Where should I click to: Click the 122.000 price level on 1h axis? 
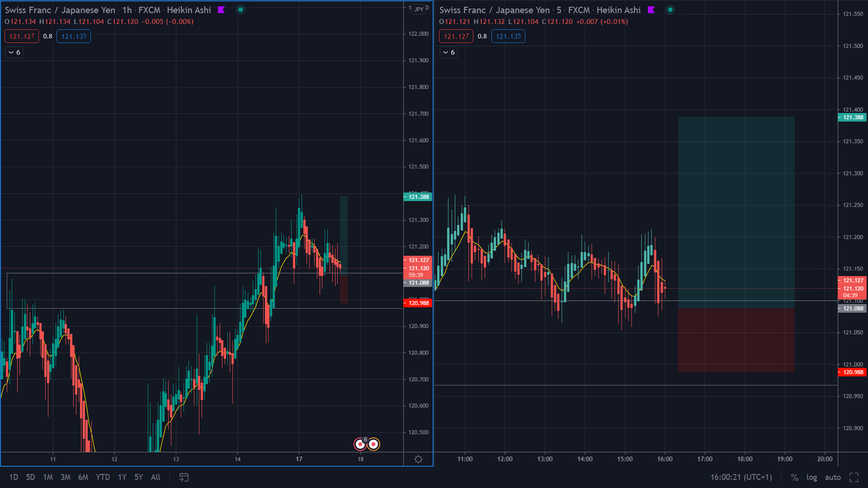[x=418, y=34]
